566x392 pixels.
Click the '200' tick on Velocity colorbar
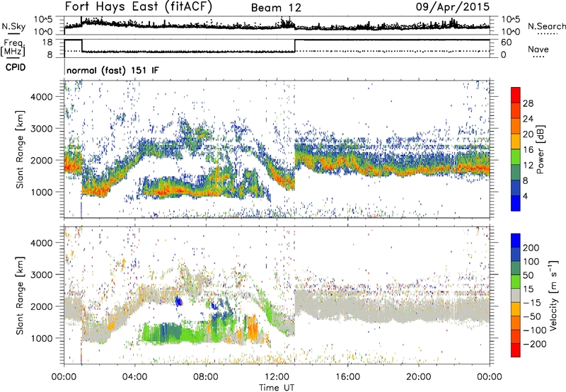[x=531, y=248]
